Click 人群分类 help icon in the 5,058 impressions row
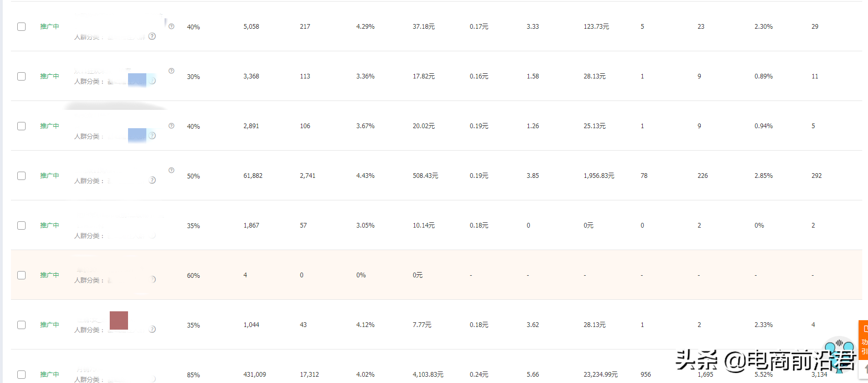 (x=152, y=36)
